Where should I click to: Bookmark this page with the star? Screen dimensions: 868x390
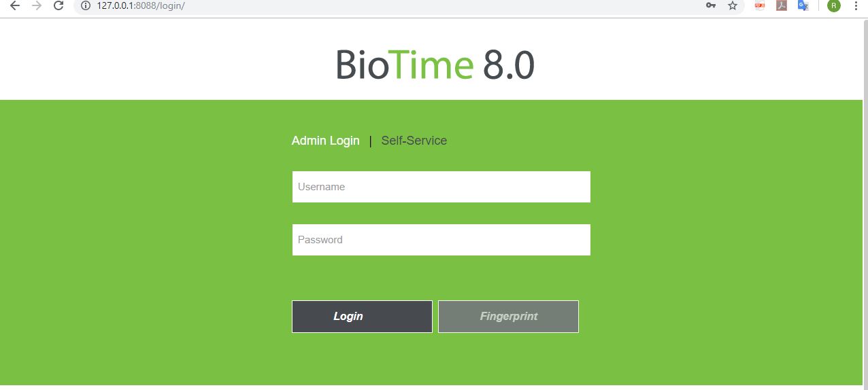(733, 5)
